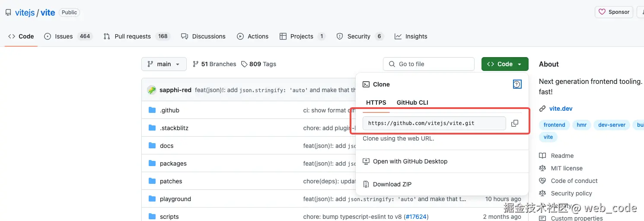Image resolution: width=644 pixels, height=221 pixels.
Task: Click the .github folder icon
Action: click(152, 110)
